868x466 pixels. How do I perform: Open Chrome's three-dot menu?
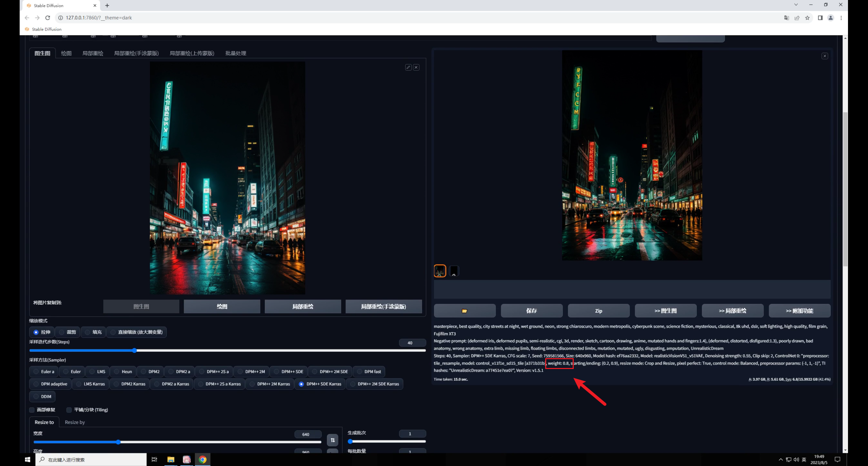point(841,18)
